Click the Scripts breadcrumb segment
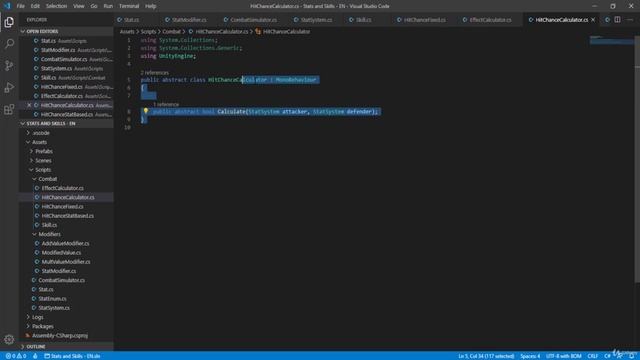The height and width of the screenshot is (360, 640). 148,31
